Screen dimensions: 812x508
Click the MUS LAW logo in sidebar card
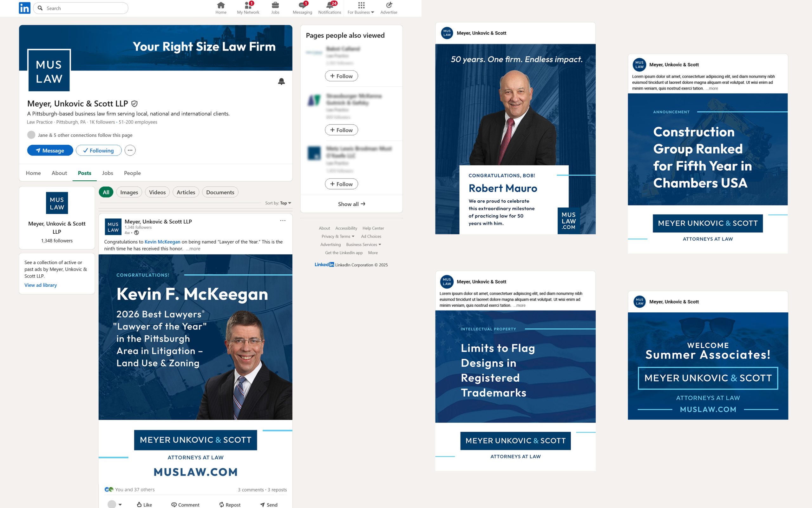tap(57, 203)
